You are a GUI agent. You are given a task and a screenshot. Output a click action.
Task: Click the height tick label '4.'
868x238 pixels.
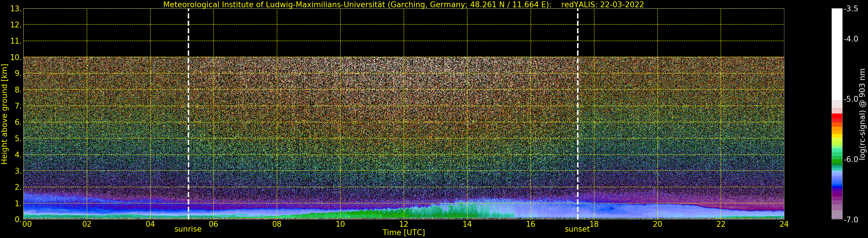pyautogui.click(x=18, y=155)
